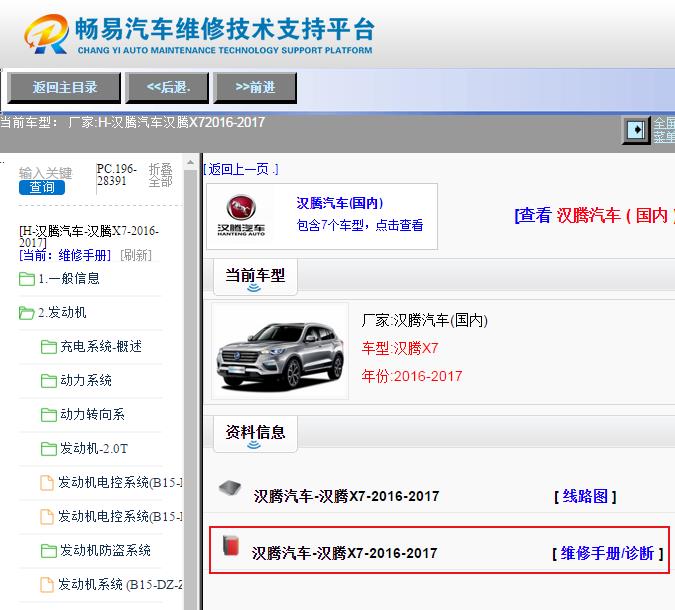Image resolution: width=675 pixels, height=610 pixels.
Task: Click [当前：维修手册] link
Action: pyautogui.click(x=65, y=255)
